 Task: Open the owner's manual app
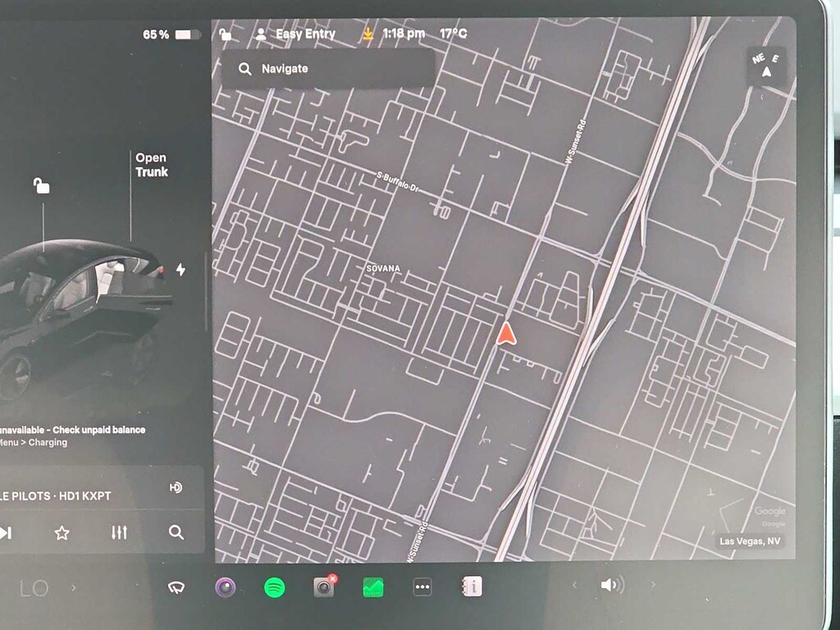(472, 587)
